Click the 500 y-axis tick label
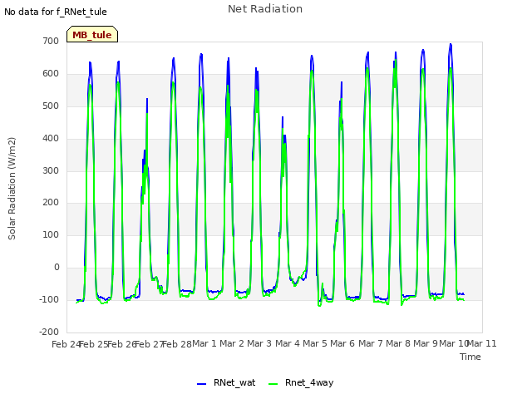 click(x=51, y=106)
